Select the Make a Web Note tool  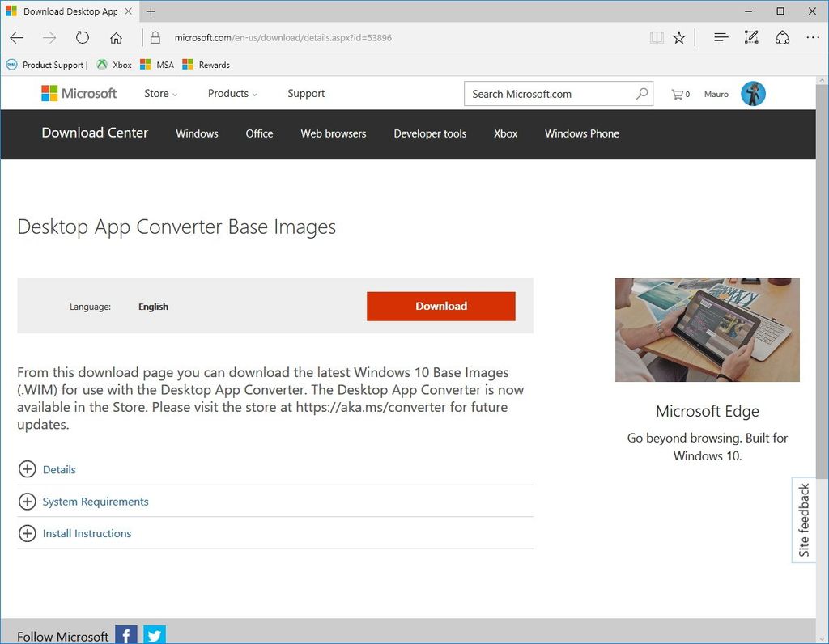click(x=750, y=37)
